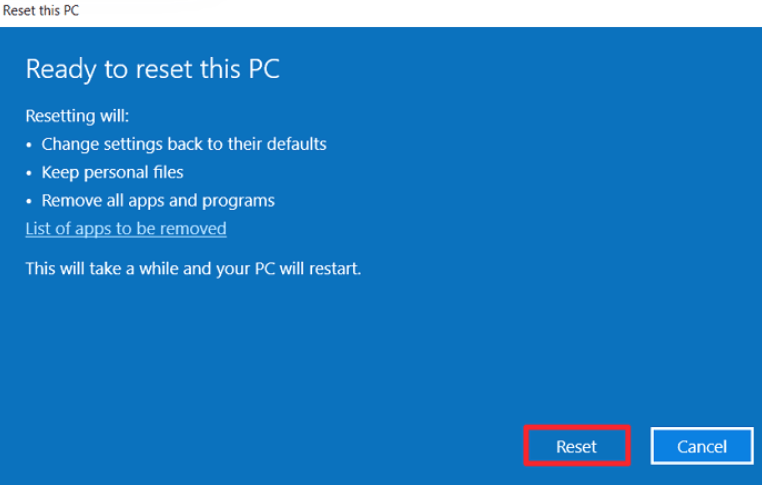Click the word 'PC' in the large heading
Viewport: 762px width, 485px height.
coord(264,69)
